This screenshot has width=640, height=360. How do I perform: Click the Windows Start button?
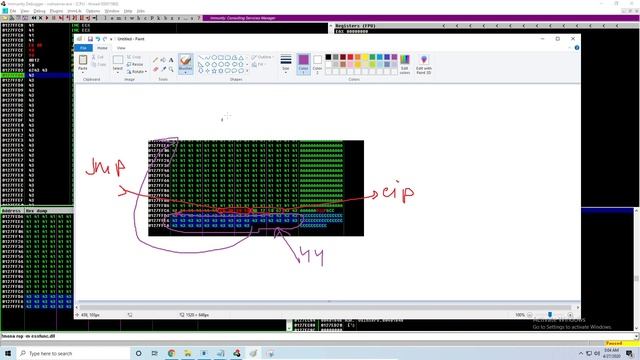click(8, 353)
